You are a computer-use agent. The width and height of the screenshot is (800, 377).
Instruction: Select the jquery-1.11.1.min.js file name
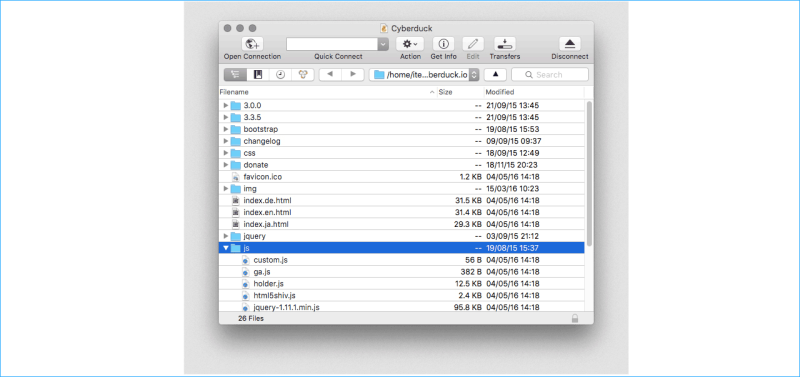[x=287, y=307]
